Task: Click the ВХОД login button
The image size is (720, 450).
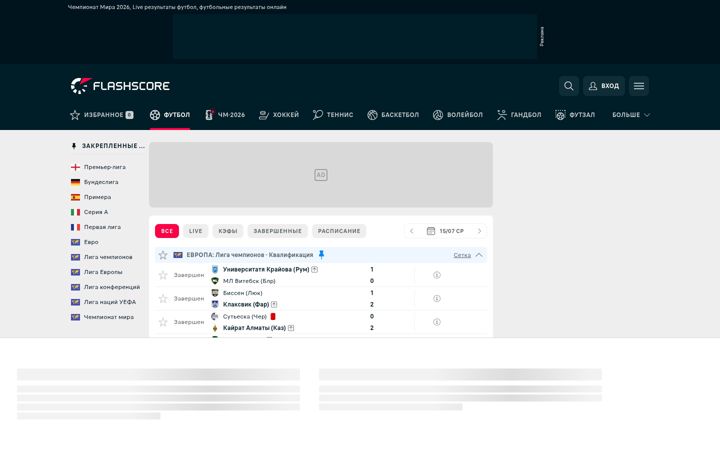Action: pos(604,86)
